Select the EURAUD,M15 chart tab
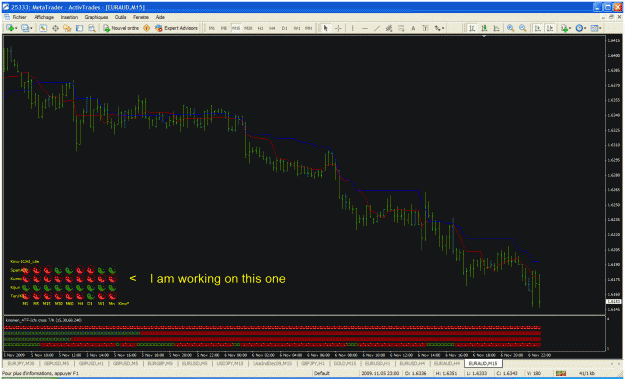 (x=483, y=363)
